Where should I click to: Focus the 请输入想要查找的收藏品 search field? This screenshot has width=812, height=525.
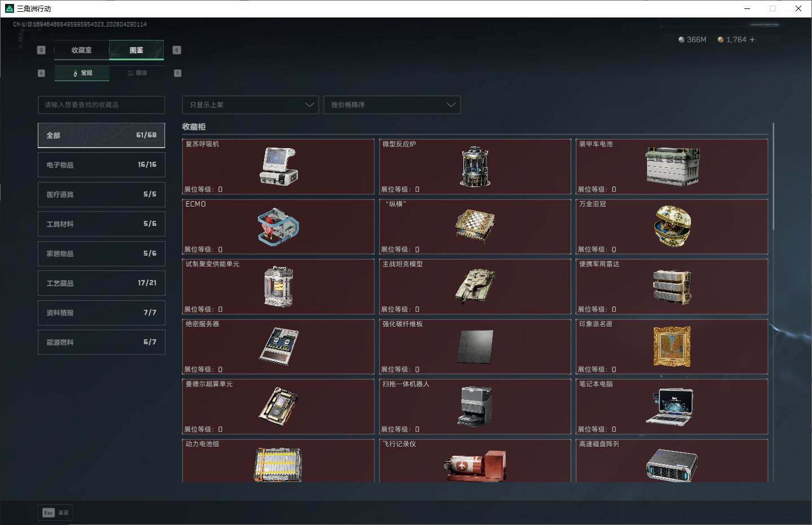[101, 105]
